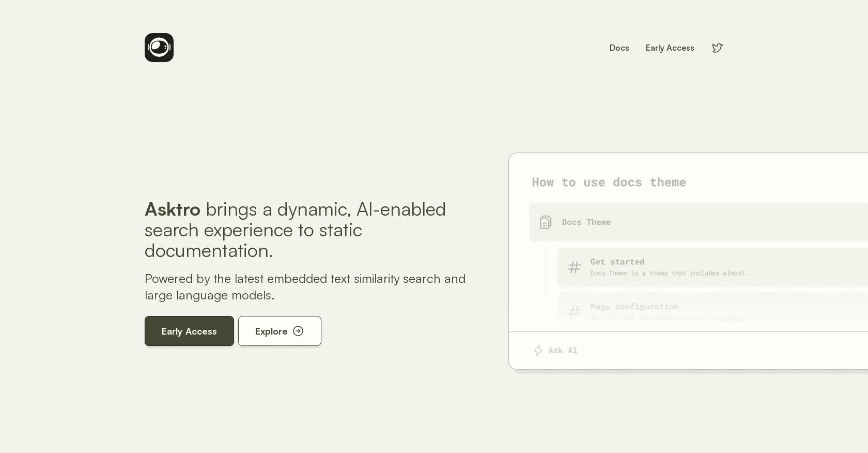
Task: Click the Asktro astronaut logo
Action: tap(159, 48)
